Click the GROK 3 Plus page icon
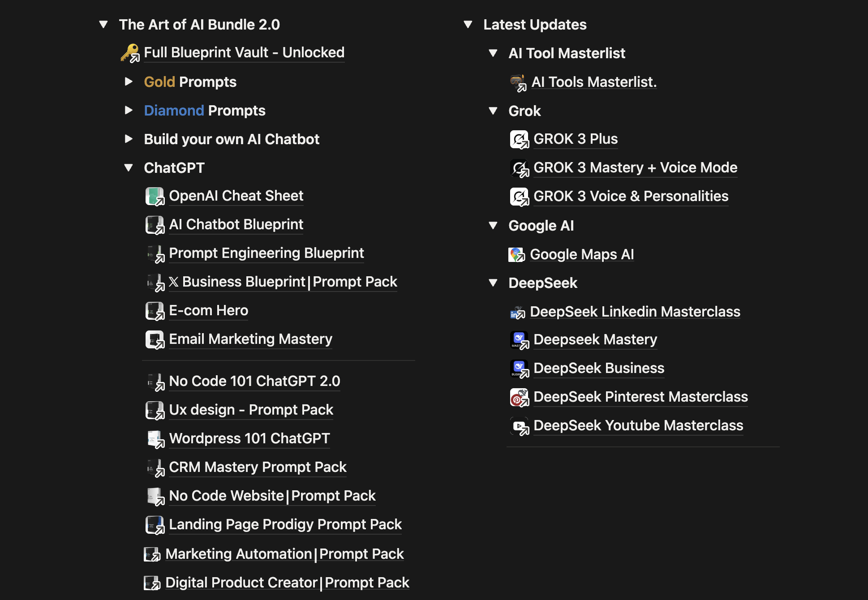Viewport: 868px width, 600px height. tap(519, 139)
